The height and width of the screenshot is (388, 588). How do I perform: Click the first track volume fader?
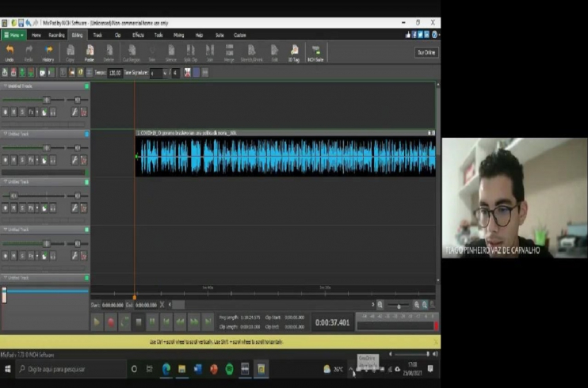[46, 100]
